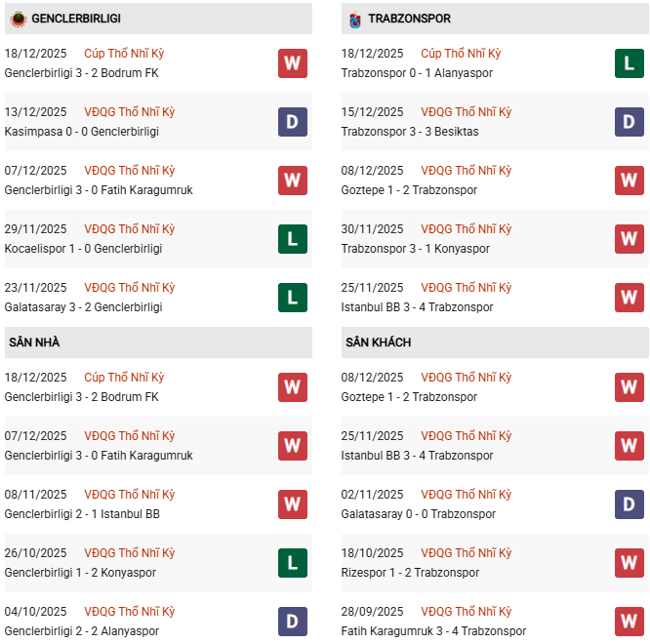Open the SÂN NHÀ section header
Screen dimensions: 650x644
pos(34,342)
